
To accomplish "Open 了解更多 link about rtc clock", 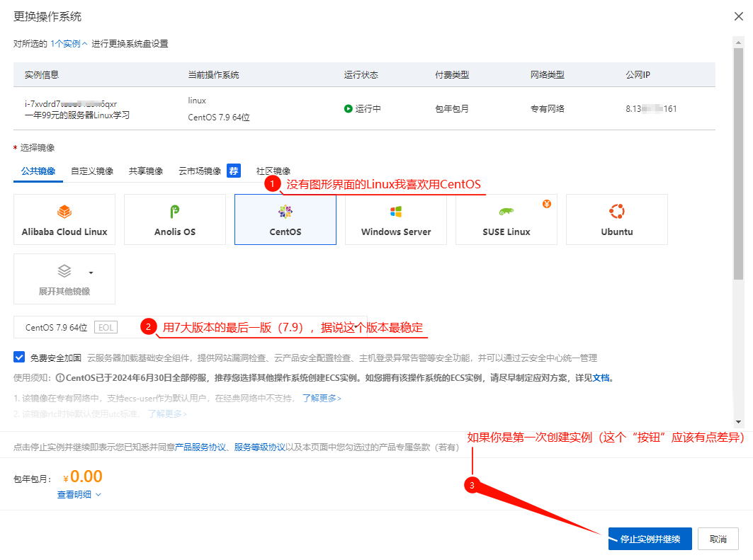I will click(167, 413).
